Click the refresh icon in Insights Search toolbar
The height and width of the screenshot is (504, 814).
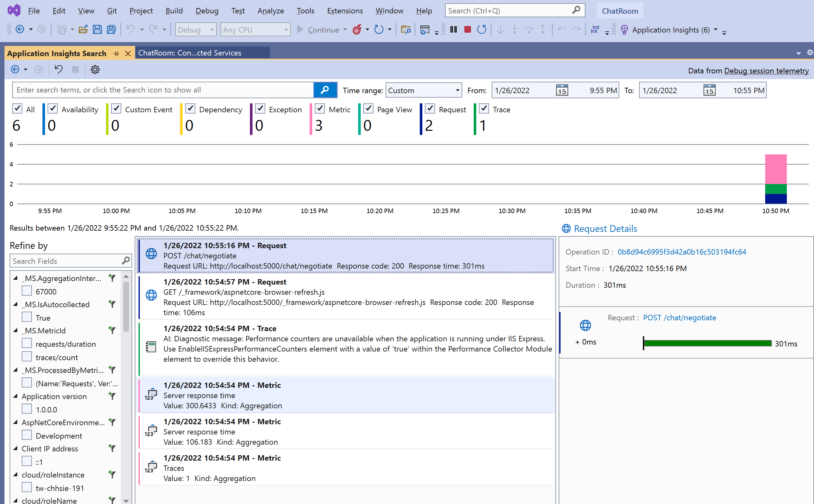pyautogui.click(x=58, y=69)
